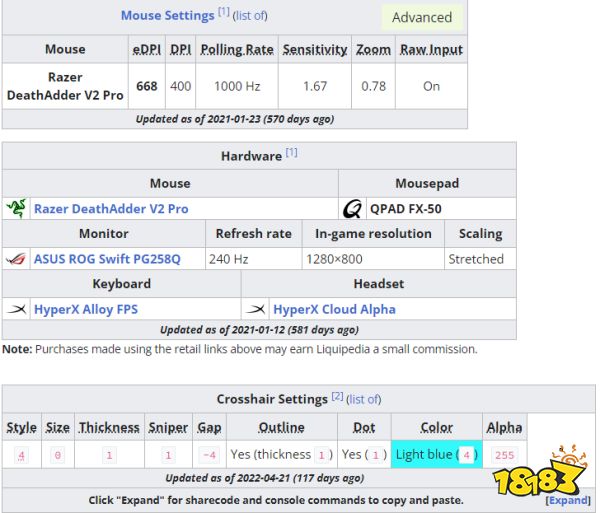The width and height of the screenshot is (600, 513).
Task: Click the hardware 2021-01-12 update date
Action: 258,330
